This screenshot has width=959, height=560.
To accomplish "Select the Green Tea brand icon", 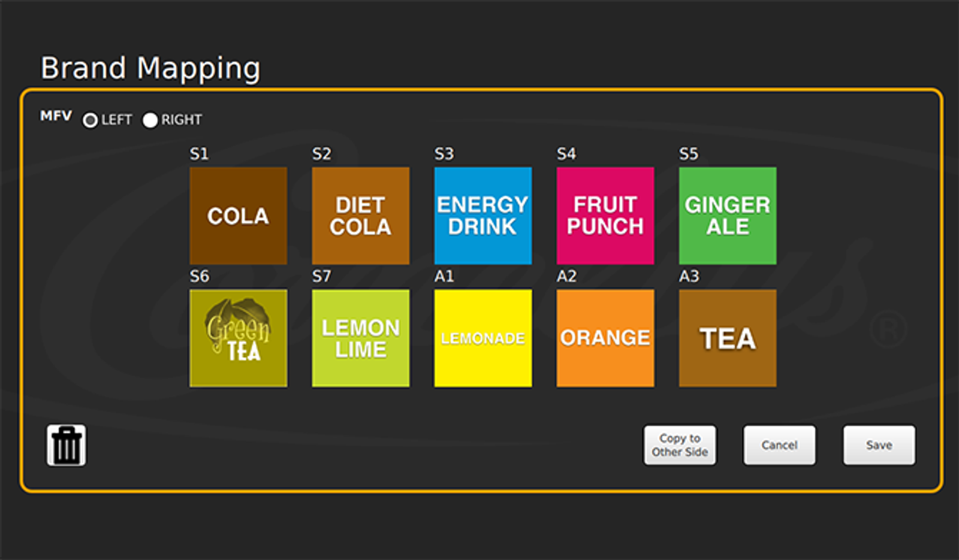I will tap(238, 338).
